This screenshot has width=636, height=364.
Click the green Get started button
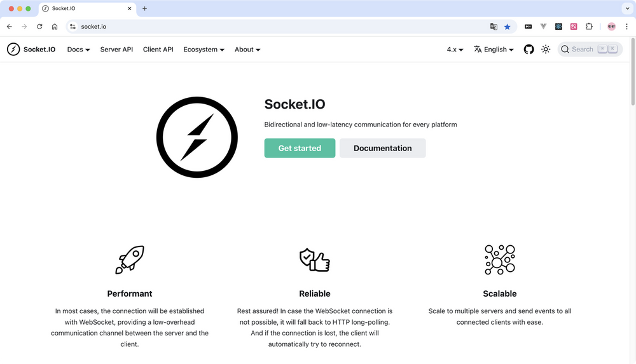(300, 148)
